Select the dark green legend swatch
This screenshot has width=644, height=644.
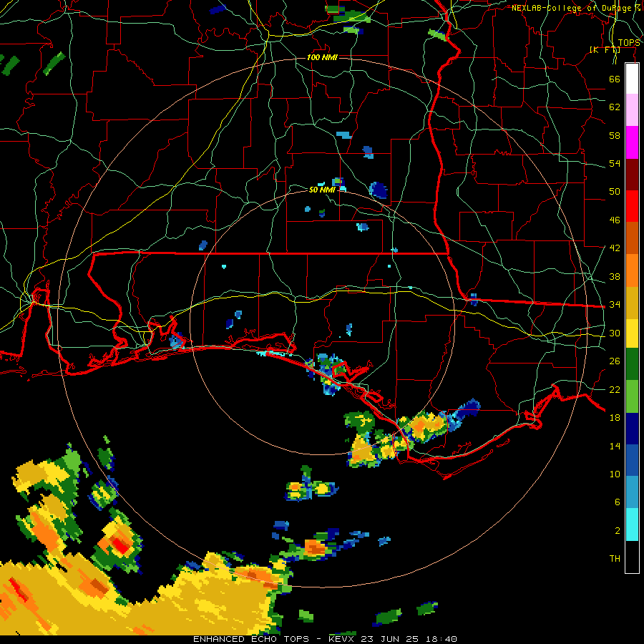click(632, 364)
